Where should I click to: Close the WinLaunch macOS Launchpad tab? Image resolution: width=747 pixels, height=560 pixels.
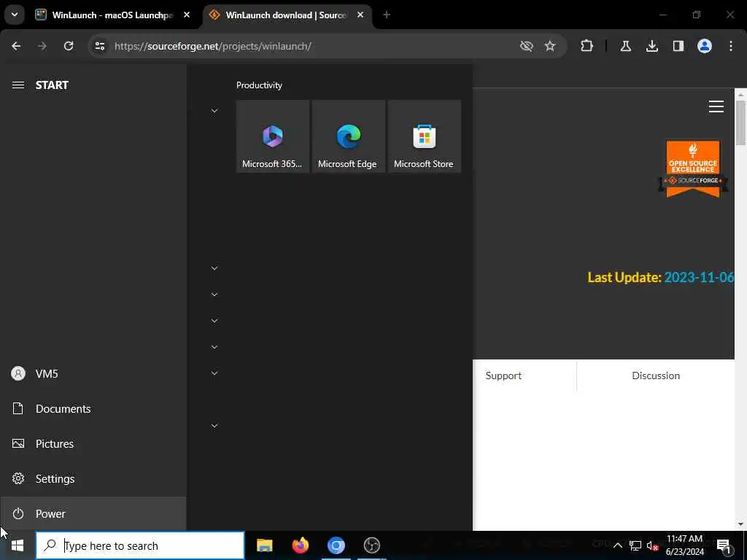[187, 15]
